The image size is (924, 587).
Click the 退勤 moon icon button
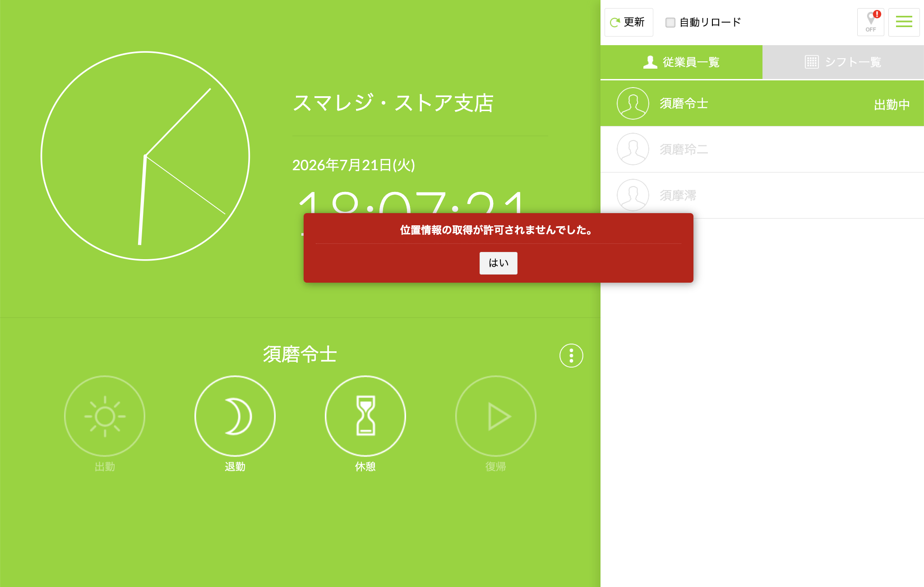235,416
